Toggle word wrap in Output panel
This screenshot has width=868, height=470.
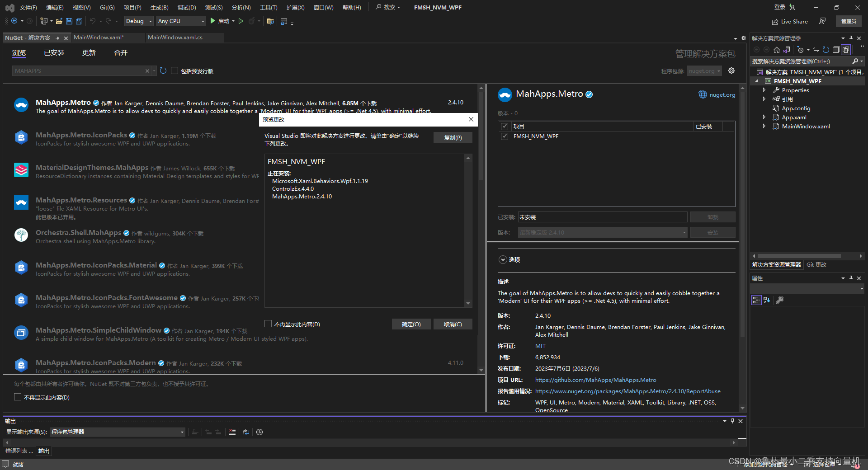246,432
